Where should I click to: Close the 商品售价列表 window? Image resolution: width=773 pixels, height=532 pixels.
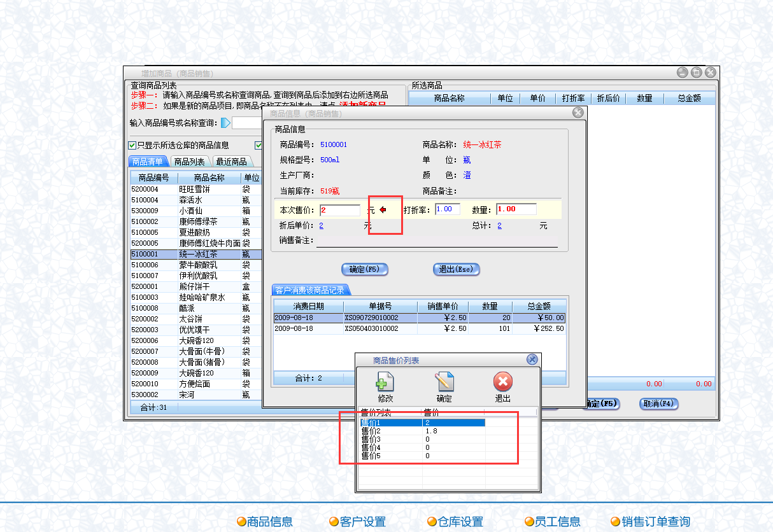[x=532, y=360]
